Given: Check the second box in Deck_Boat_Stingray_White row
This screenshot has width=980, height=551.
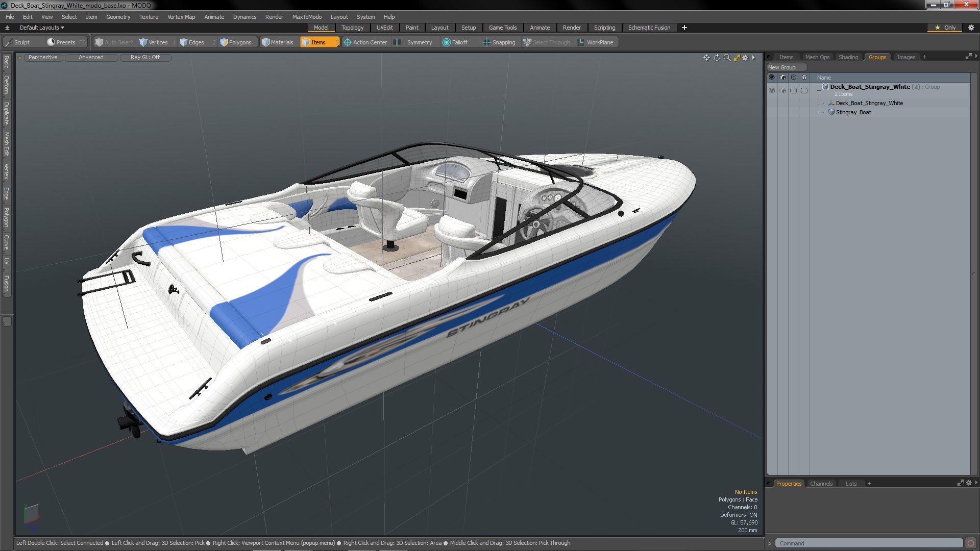Looking at the screenshot, I should pyautogui.click(x=804, y=90).
